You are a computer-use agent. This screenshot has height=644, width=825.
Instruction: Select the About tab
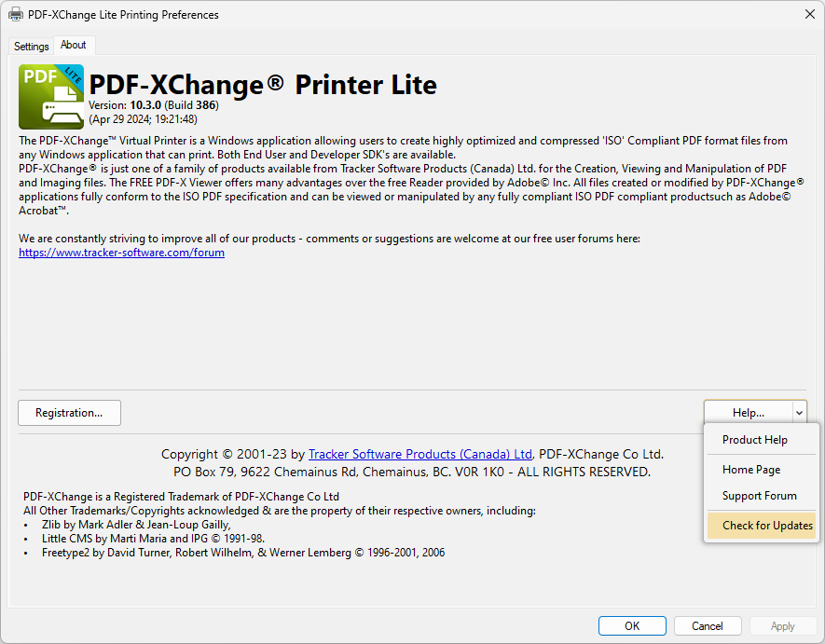73,45
